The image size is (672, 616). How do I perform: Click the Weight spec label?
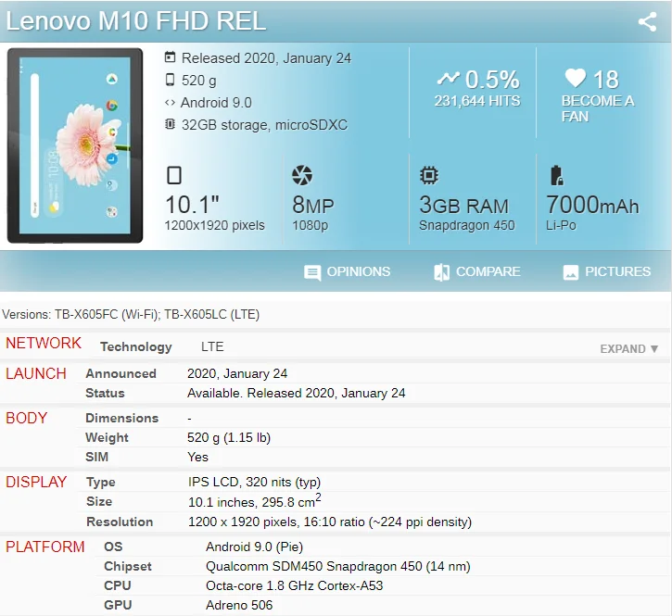tap(107, 437)
